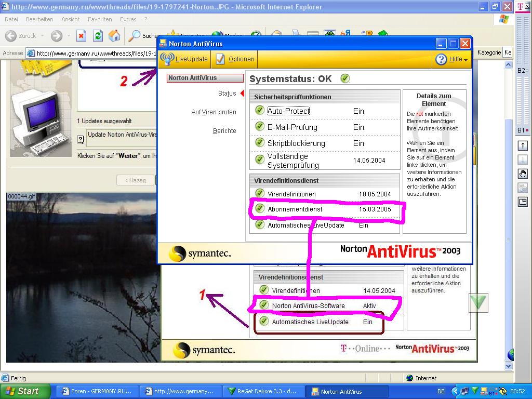
Task: Click the IE Suchen magnifier icon
Action: click(135, 36)
